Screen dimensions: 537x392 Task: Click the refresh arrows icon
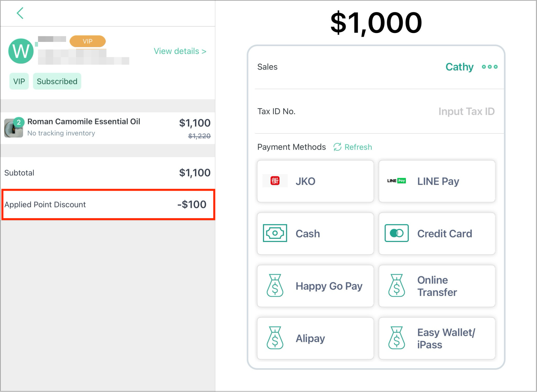point(337,147)
